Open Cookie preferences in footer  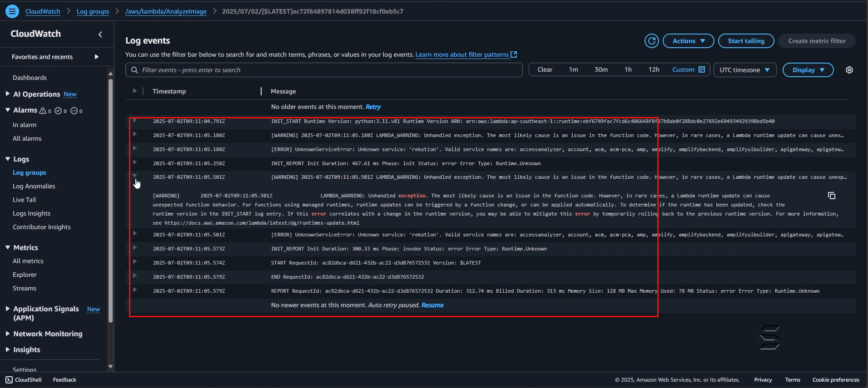coord(836,380)
